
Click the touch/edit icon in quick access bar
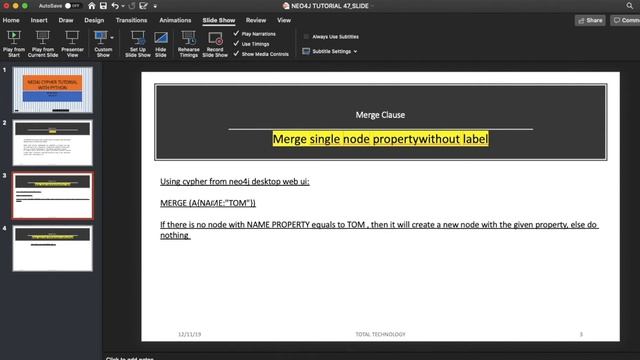pyautogui.click(x=143, y=6)
